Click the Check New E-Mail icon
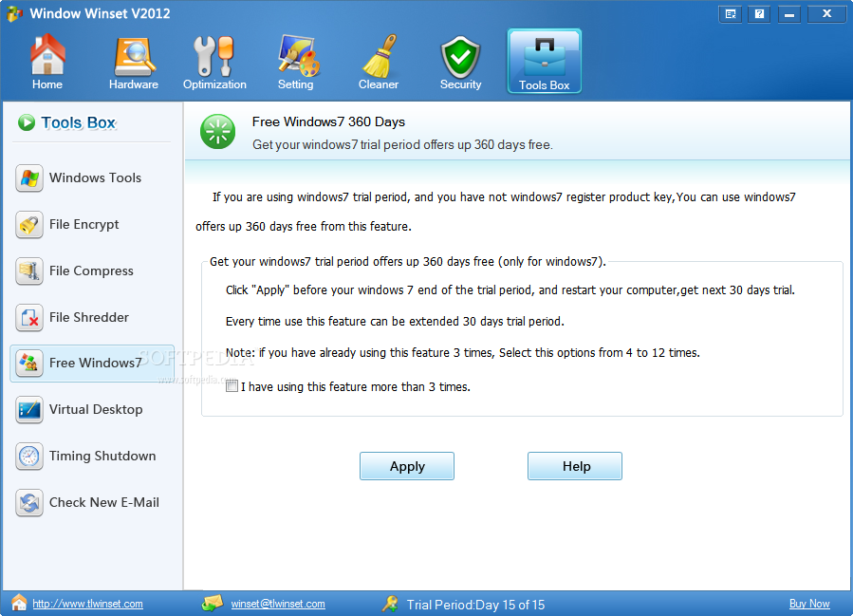 29,503
